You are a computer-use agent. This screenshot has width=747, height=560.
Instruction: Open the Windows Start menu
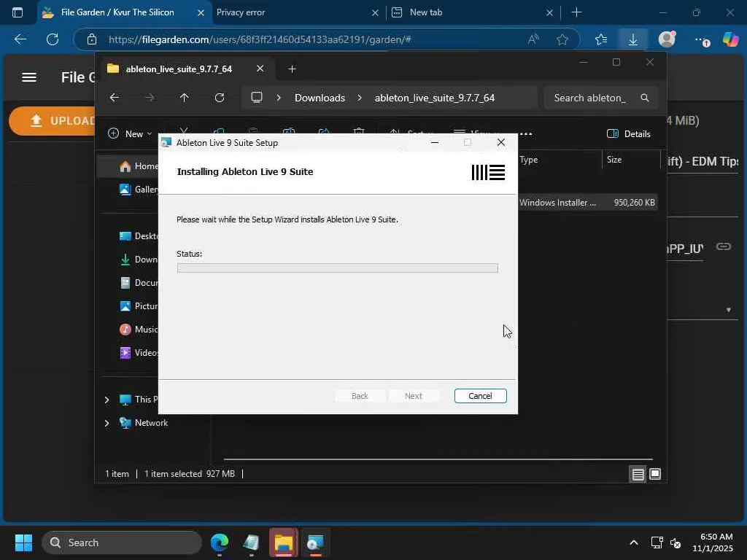click(23, 542)
